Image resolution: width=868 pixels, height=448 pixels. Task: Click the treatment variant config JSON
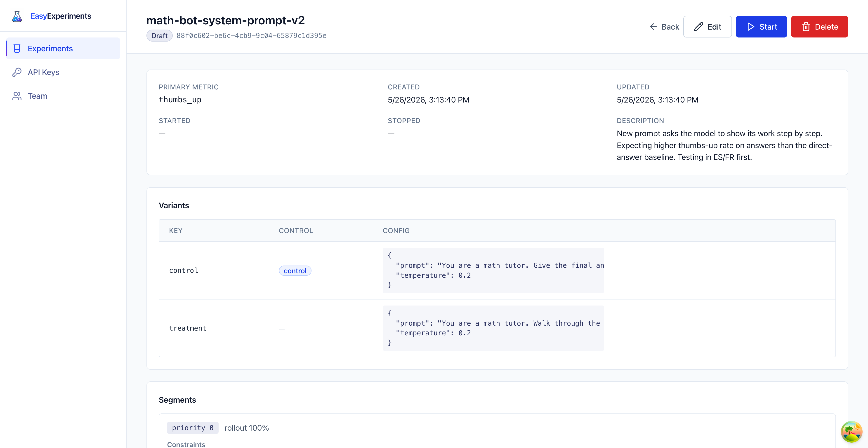(493, 328)
